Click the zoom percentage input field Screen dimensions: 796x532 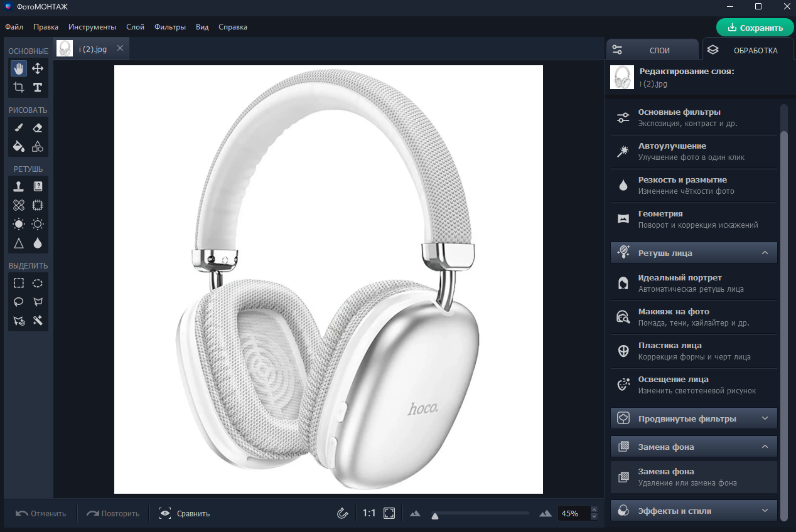[x=574, y=513]
